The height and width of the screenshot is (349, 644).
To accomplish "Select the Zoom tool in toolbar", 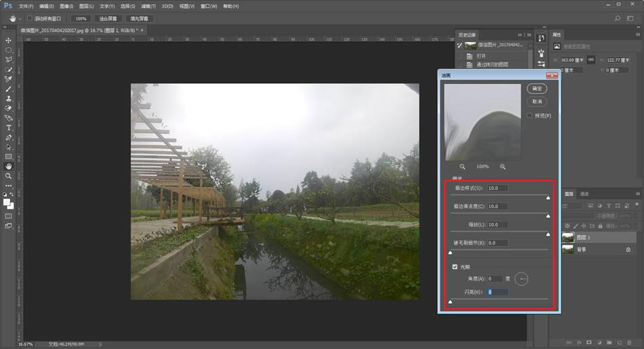I will [9, 176].
